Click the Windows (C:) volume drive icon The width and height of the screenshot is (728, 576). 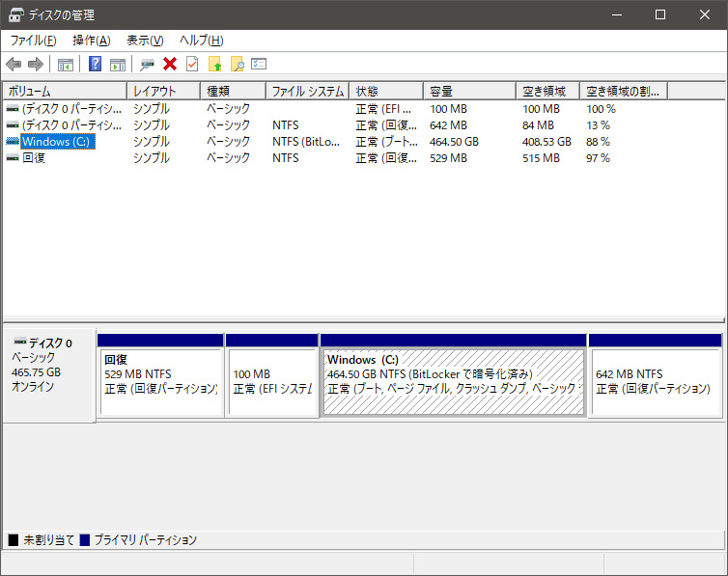[13, 142]
